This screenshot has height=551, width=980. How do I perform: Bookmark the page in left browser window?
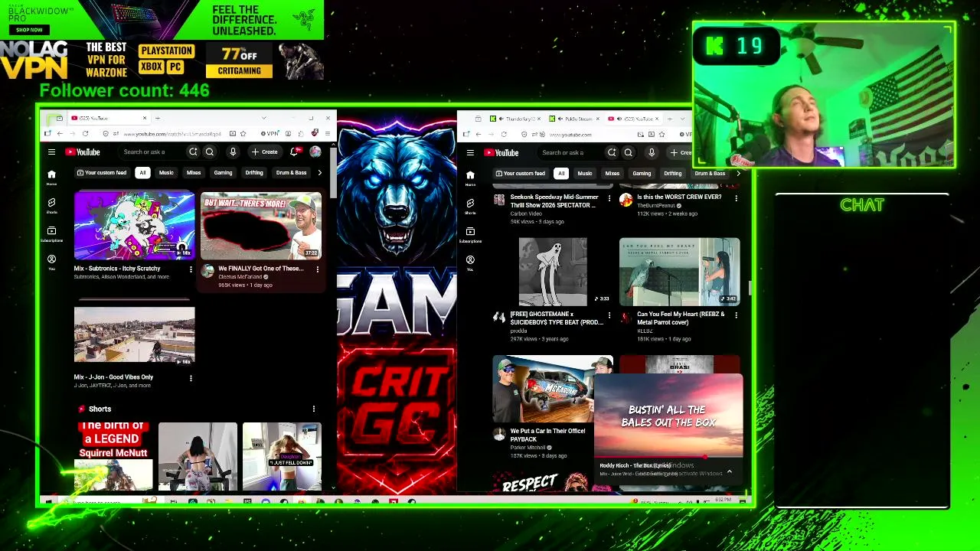[x=244, y=134]
